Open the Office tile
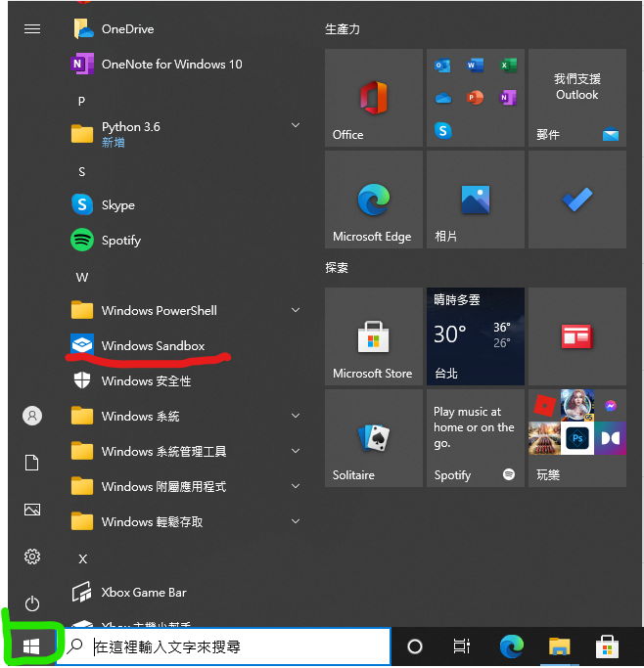 tap(373, 98)
